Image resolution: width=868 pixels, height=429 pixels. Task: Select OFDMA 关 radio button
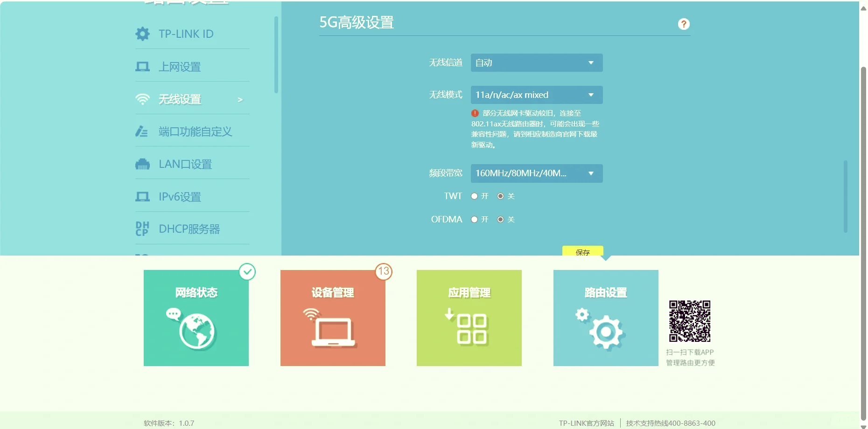(500, 219)
